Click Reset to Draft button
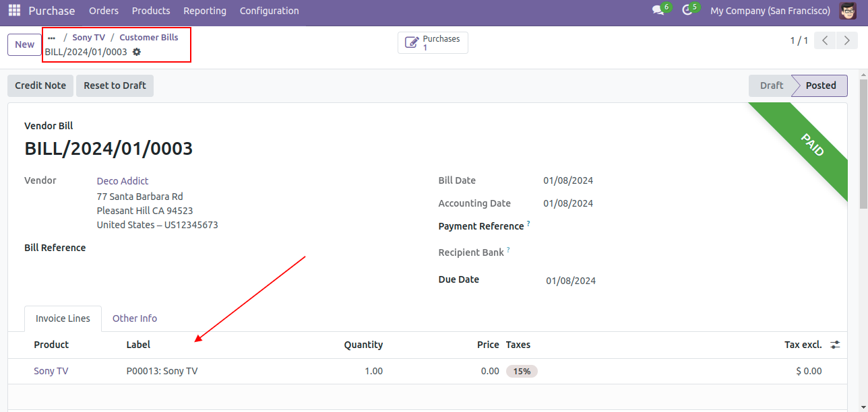The image size is (868, 412). (x=115, y=85)
